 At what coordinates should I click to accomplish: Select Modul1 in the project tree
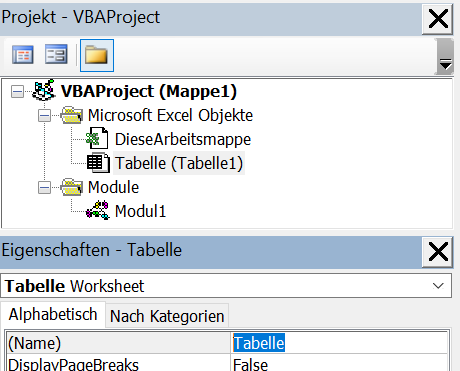[x=140, y=211]
